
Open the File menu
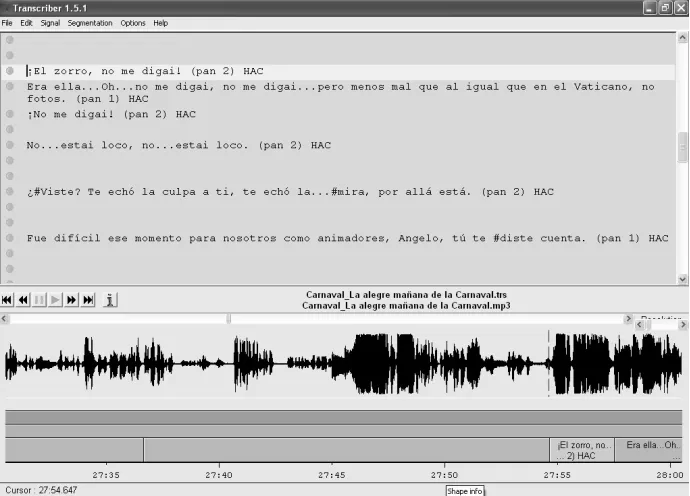click(x=7, y=23)
